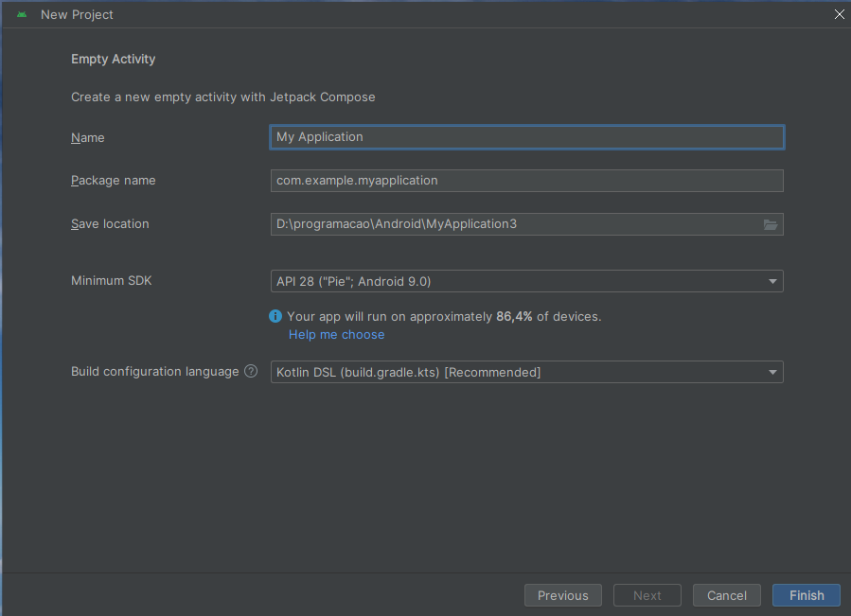Viewport: 851px width, 616px height.
Task: Focus the Package name input field
Action: [x=527, y=180]
